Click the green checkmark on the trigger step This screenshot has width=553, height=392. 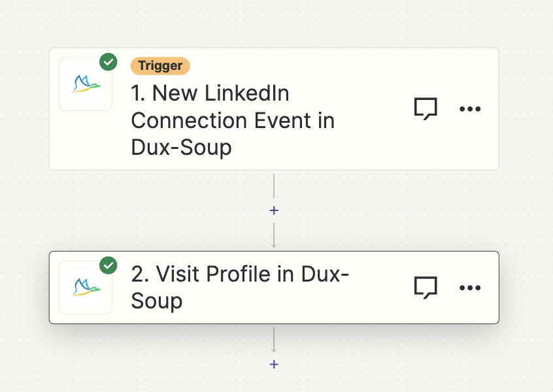[109, 62]
